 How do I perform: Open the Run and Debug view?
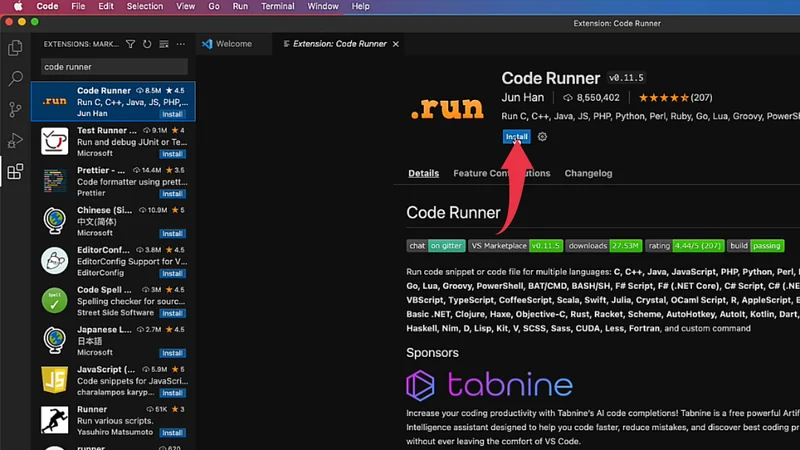point(15,140)
